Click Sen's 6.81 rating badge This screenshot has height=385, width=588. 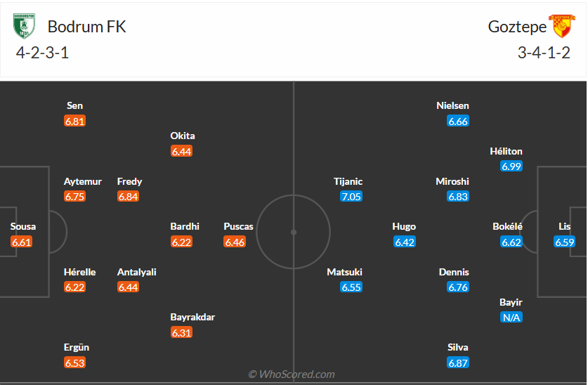pyautogui.click(x=74, y=121)
